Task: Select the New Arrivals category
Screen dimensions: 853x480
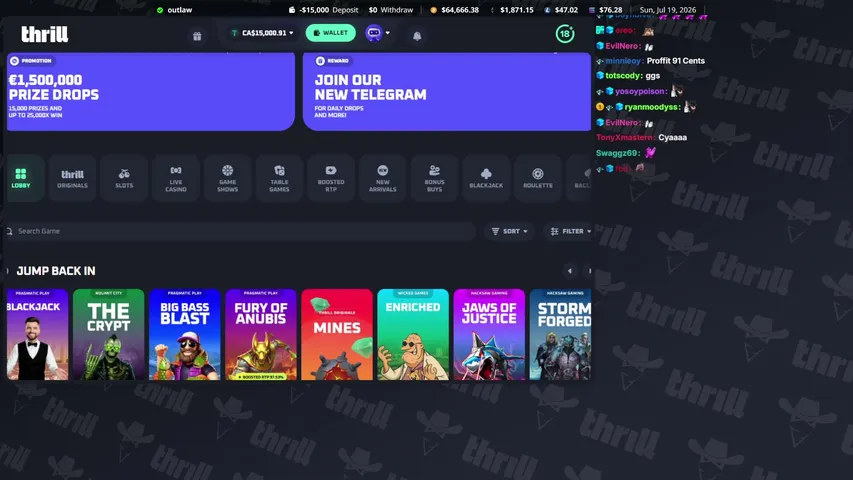Action: click(x=382, y=178)
